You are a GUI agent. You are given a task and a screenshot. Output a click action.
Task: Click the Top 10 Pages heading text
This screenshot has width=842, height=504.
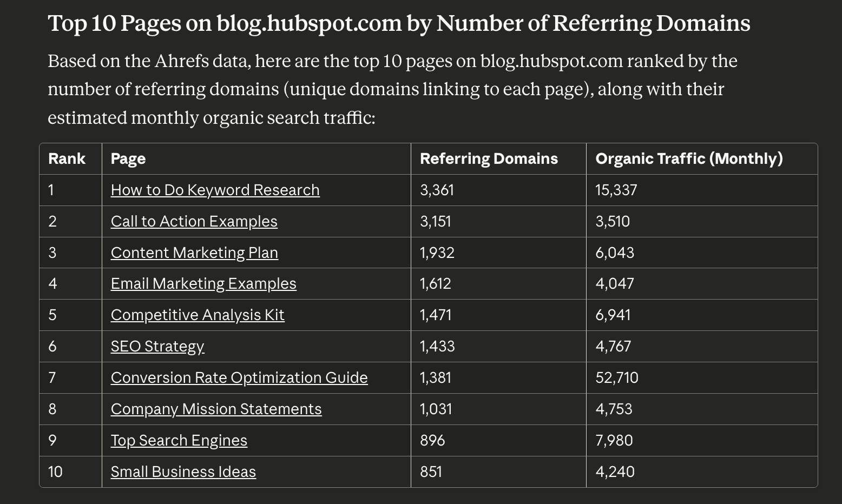click(x=399, y=24)
